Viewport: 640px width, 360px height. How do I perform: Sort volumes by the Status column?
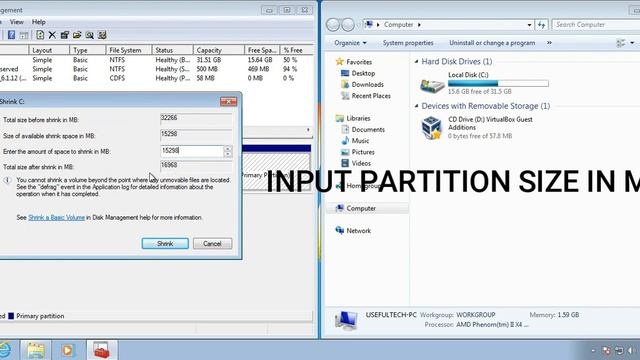(x=173, y=50)
